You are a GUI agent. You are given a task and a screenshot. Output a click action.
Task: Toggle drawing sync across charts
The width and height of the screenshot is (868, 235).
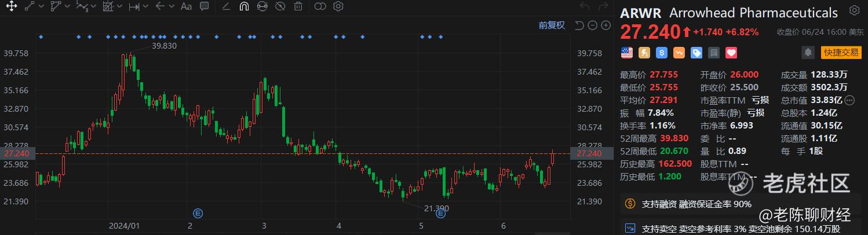pyautogui.click(x=262, y=7)
